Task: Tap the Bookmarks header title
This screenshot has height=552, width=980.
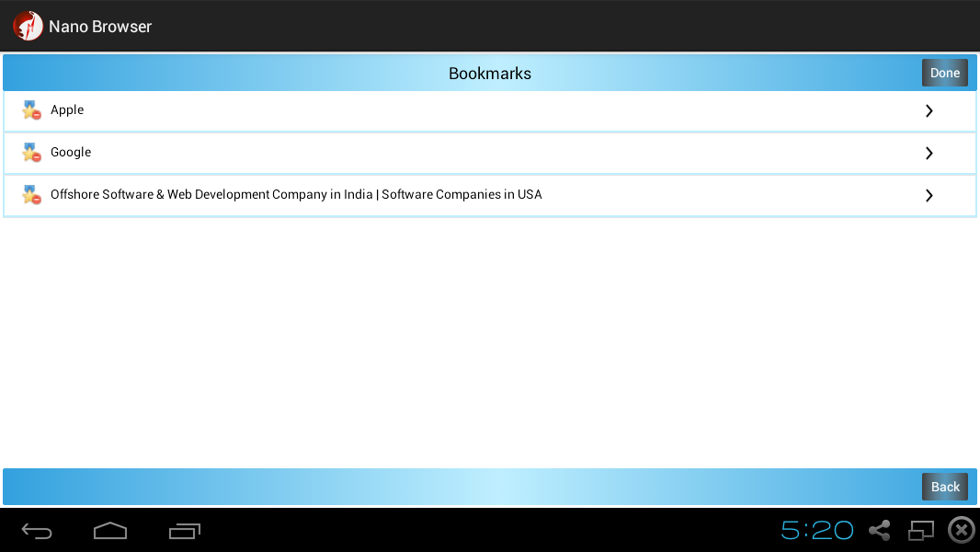Action: coord(490,74)
